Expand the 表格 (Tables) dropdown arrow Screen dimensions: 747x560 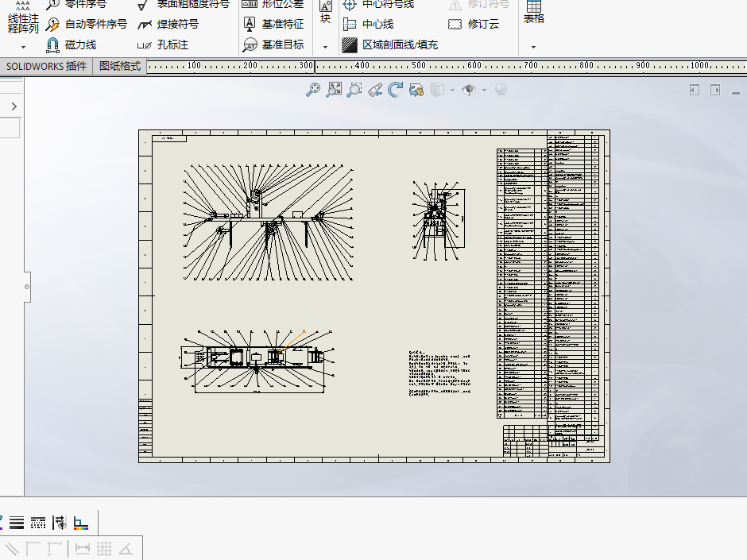click(x=533, y=47)
